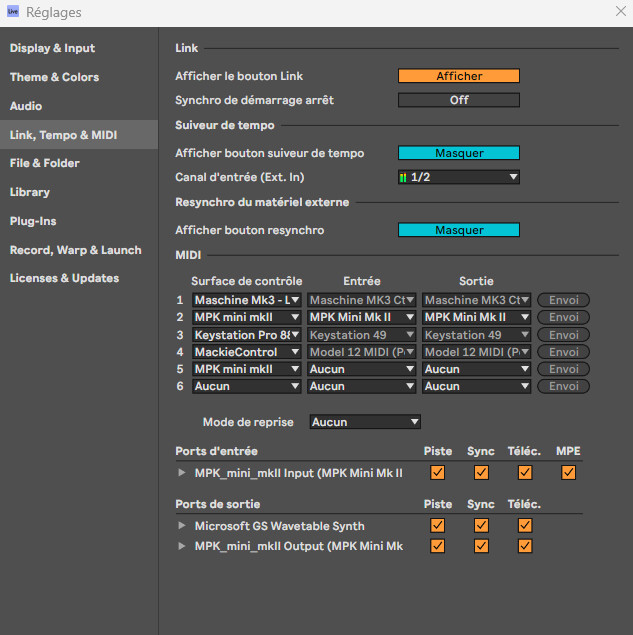Screen dimensions: 633x635
Task: Toggle Sync for Microsoft GS Wavetable Synth
Action: pos(481,526)
